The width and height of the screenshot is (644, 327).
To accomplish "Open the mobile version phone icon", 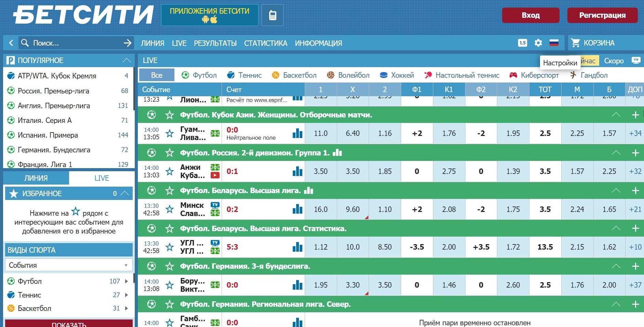I will (x=273, y=15).
